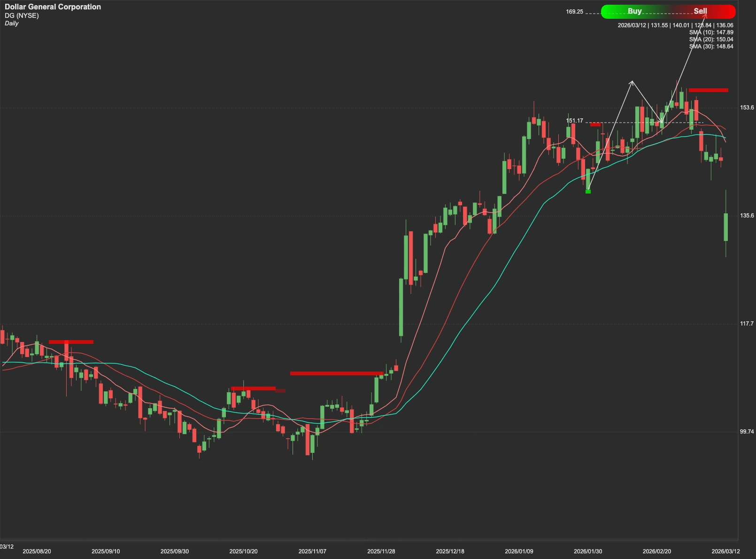The width and height of the screenshot is (756, 559).
Task: Select the red resistance line above the March 2026 peak
Action: (708, 90)
